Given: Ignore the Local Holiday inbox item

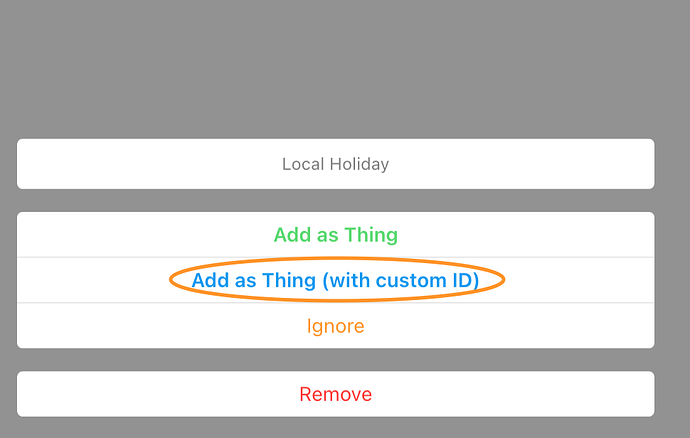Looking at the screenshot, I should click(x=335, y=326).
